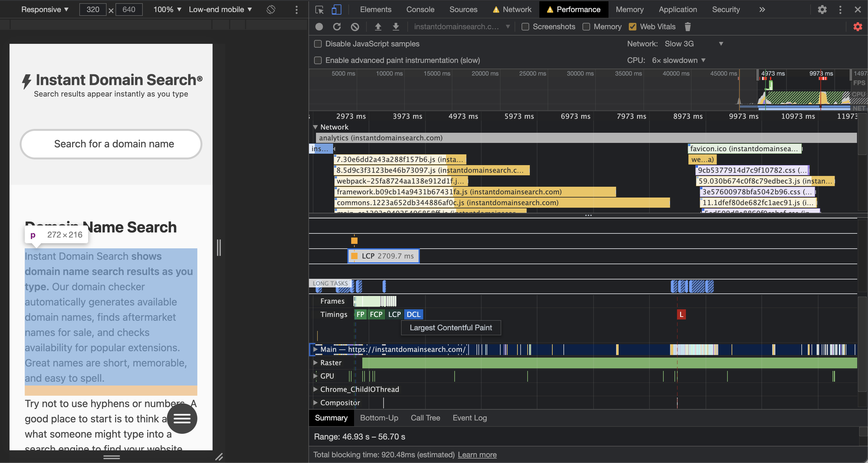The height and width of the screenshot is (463, 868).
Task: Open the Responsive device dropdown
Action: [x=45, y=10]
